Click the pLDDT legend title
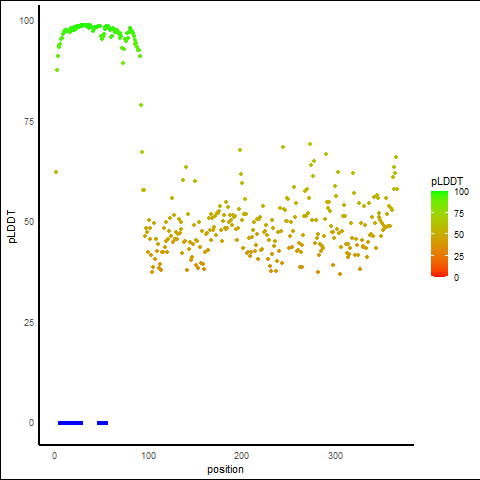Image resolution: width=480 pixels, height=480 pixels. 447,181
